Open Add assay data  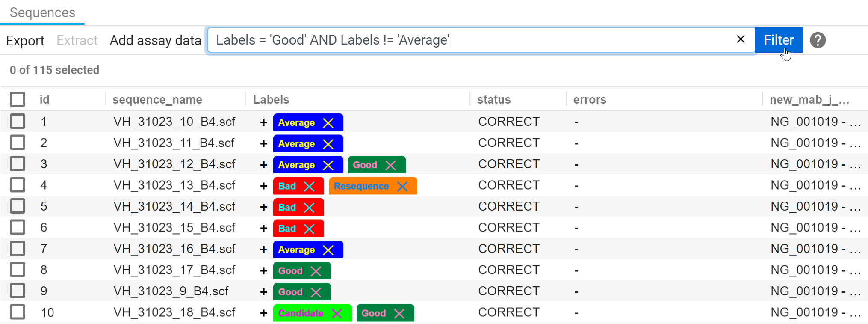[155, 40]
